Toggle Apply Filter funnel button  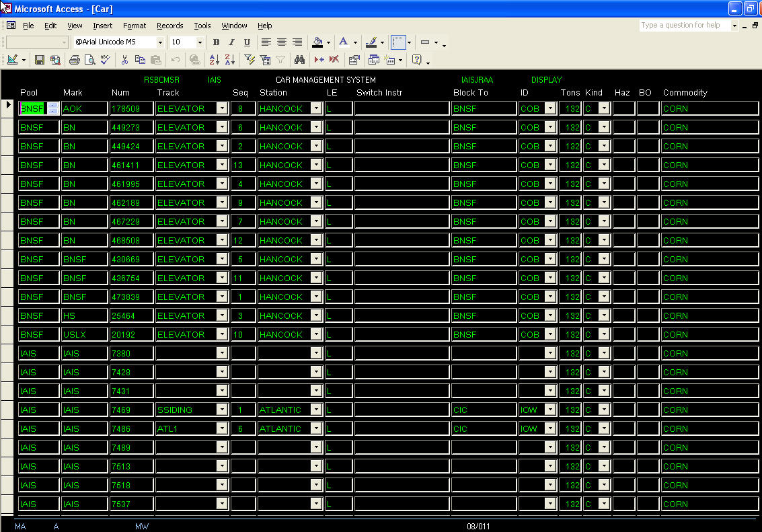(280, 60)
